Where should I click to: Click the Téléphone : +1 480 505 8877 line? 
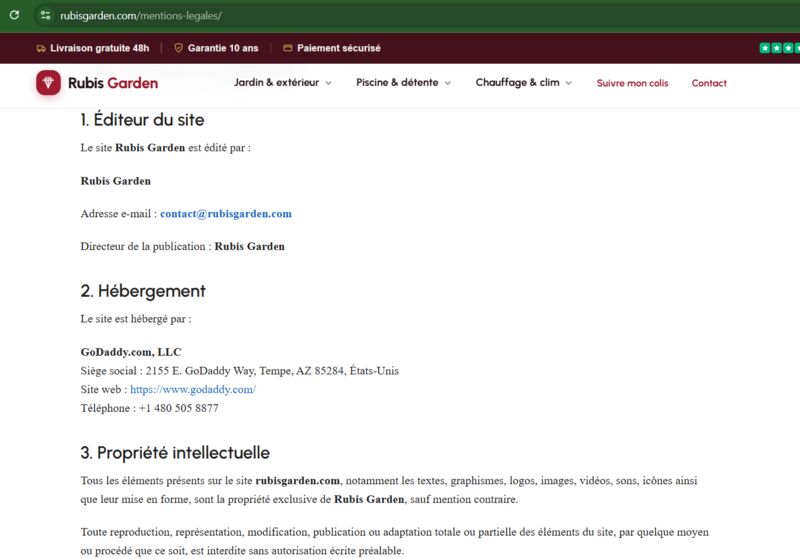point(149,408)
